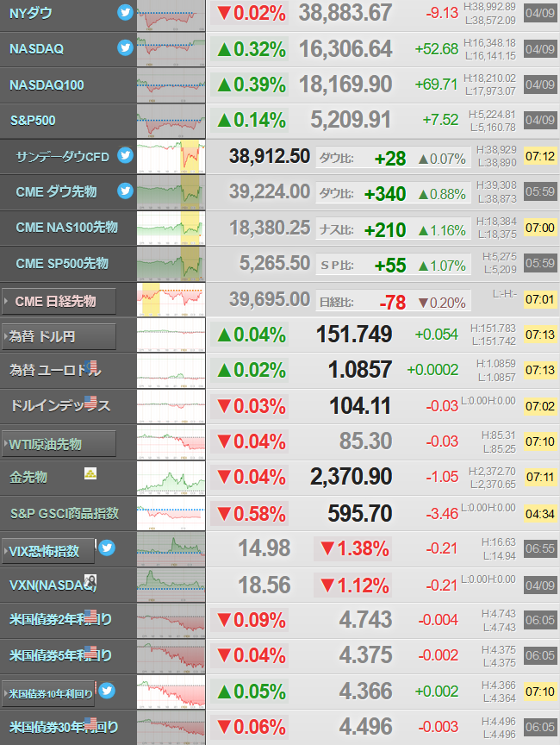Click US flag icon on 米国債券5年利回り

point(90,652)
